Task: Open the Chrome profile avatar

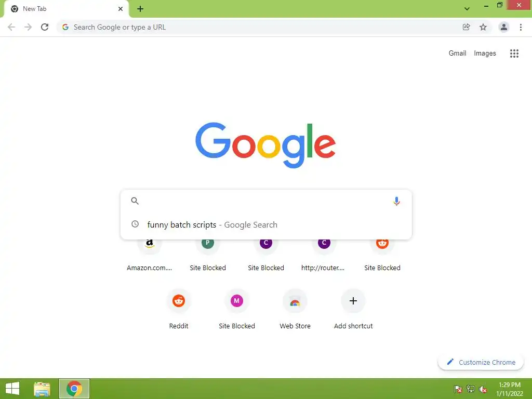Action: tap(504, 27)
